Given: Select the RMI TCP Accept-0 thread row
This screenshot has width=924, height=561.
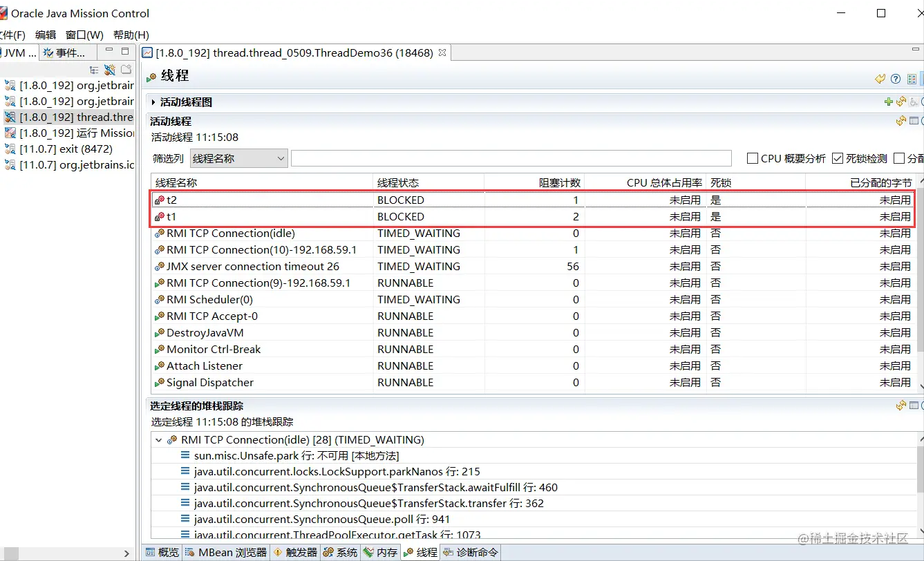Looking at the screenshot, I should coord(534,316).
